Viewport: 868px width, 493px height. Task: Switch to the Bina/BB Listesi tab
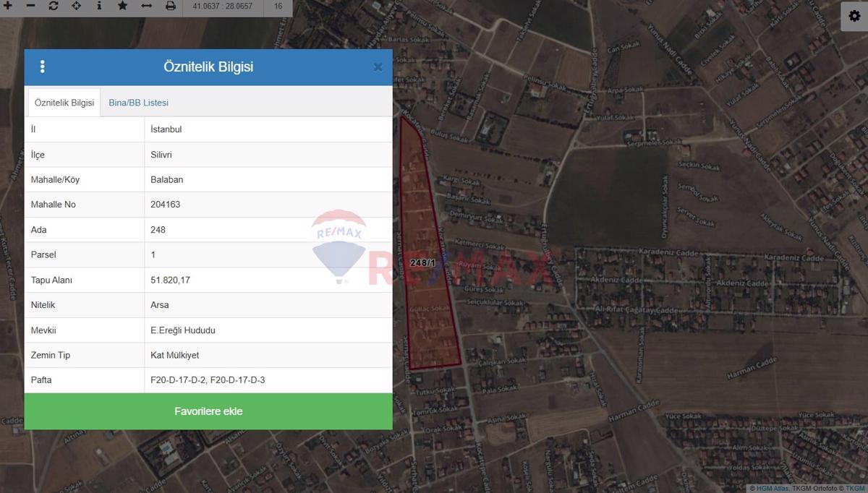137,103
